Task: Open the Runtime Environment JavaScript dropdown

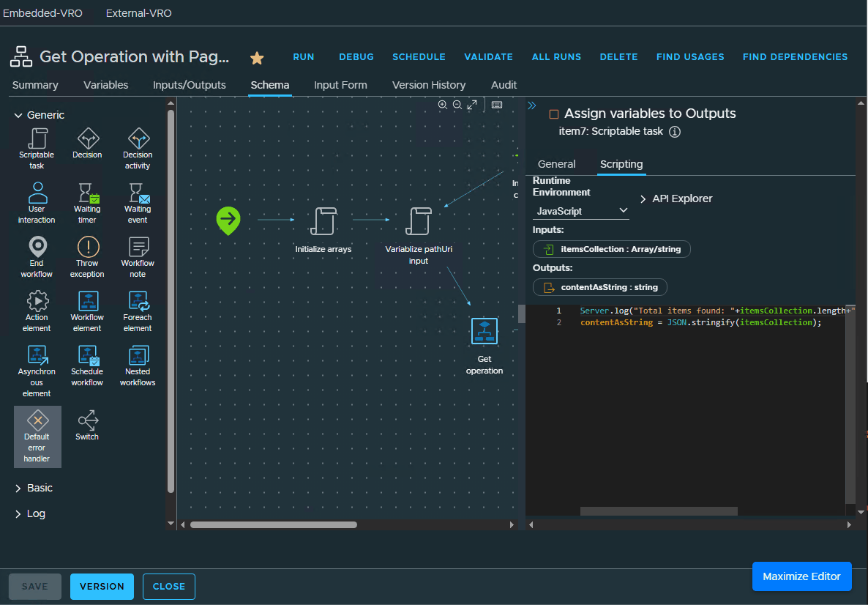Action: [x=580, y=210]
